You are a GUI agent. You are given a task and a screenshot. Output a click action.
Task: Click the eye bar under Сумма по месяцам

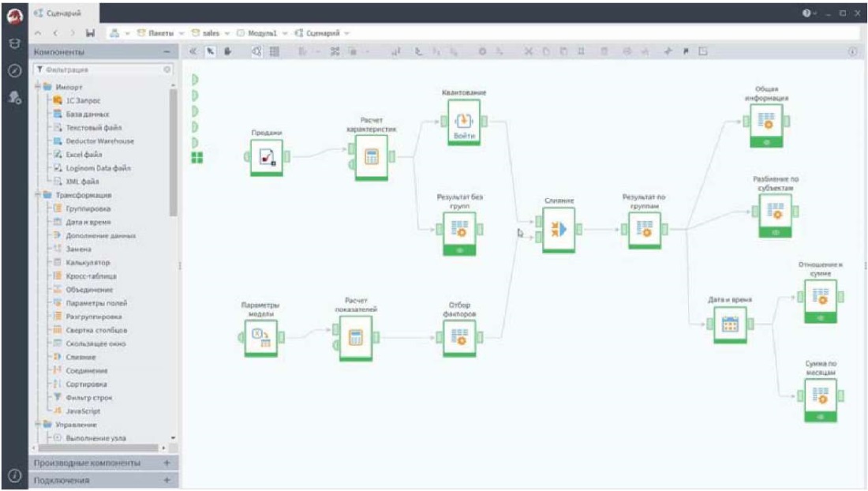[821, 418]
